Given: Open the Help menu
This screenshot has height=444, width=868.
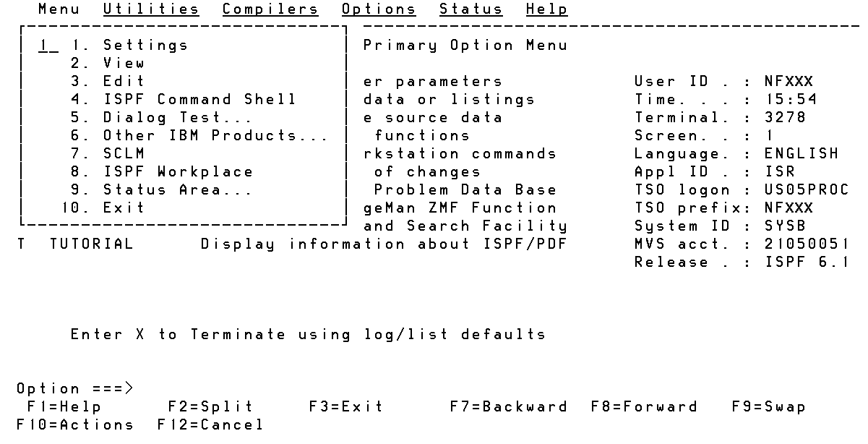Looking at the screenshot, I should coord(546,9).
